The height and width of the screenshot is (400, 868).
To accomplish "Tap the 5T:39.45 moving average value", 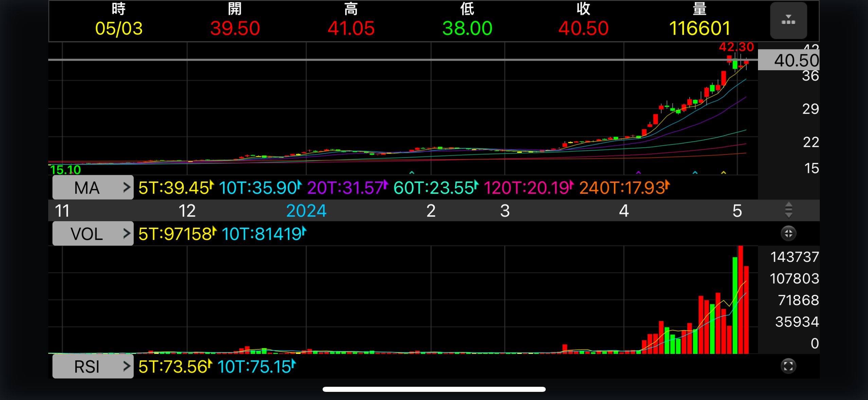I will coord(175,188).
